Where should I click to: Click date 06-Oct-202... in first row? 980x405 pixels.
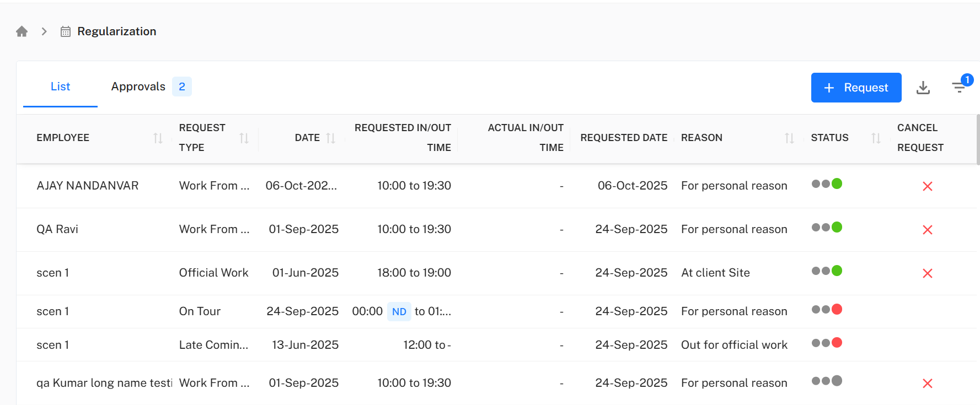click(x=301, y=186)
